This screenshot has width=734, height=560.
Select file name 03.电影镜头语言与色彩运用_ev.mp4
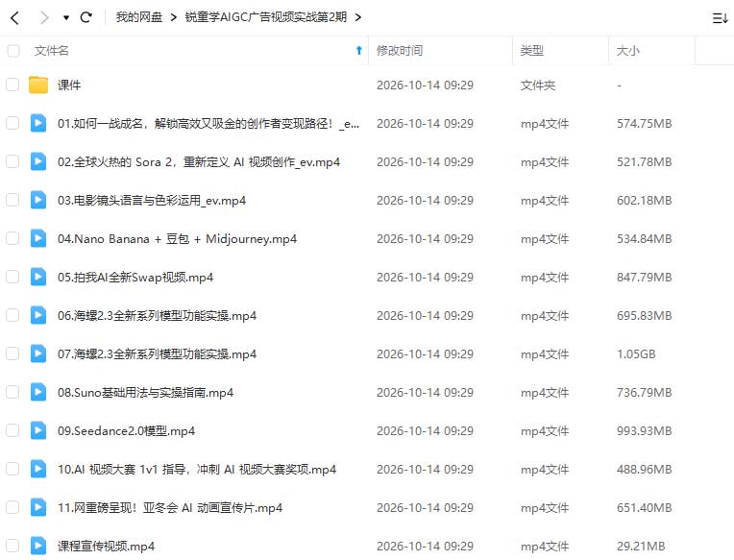point(152,200)
